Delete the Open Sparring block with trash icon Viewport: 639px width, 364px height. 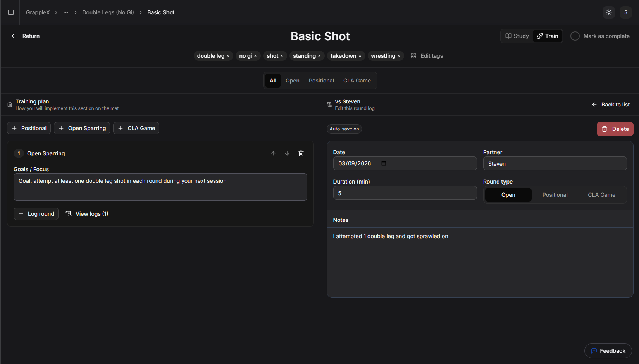point(301,153)
